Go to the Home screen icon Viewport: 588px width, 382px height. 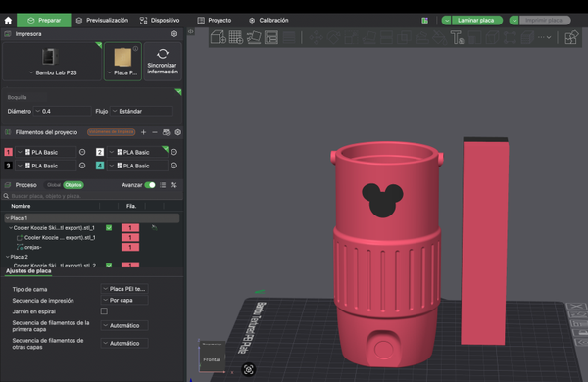[8, 21]
